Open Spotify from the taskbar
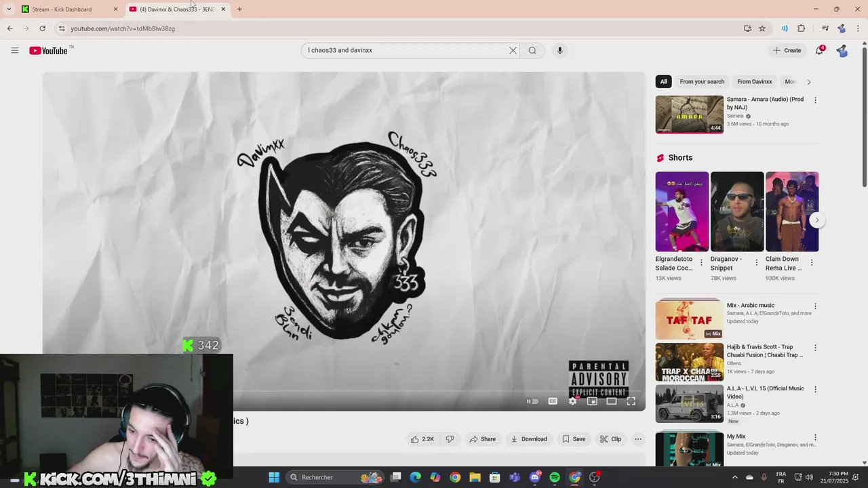 coord(555,477)
